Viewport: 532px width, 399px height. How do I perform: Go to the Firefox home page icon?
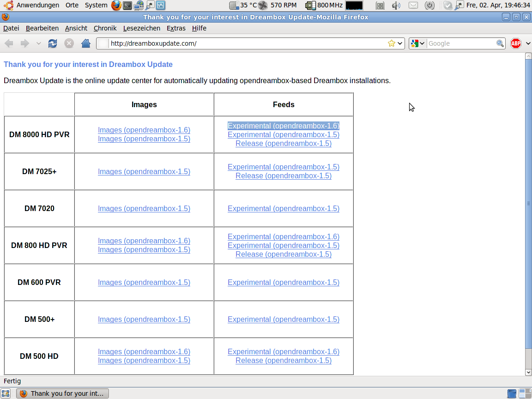pyautogui.click(x=85, y=43)
